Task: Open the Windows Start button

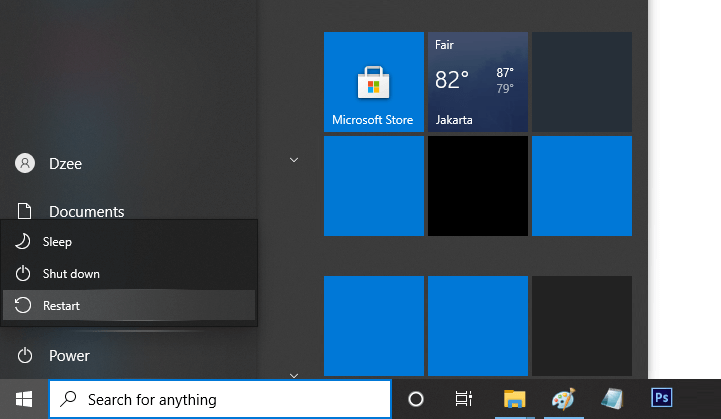Action: pos(24,399)
